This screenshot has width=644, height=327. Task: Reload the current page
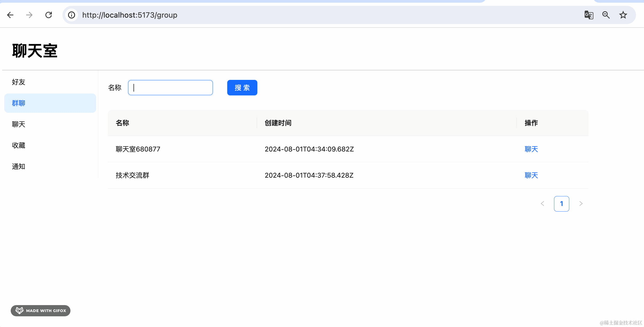(49, 15)
